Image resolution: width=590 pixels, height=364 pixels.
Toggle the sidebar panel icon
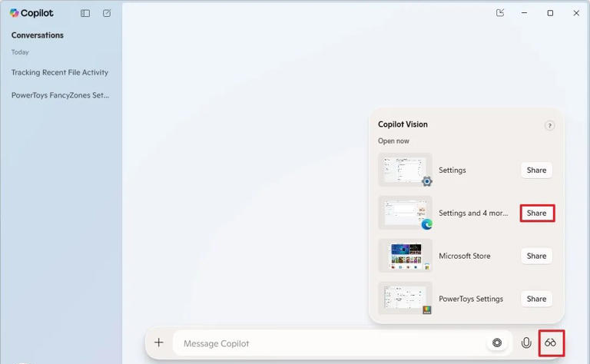(85, 13)
